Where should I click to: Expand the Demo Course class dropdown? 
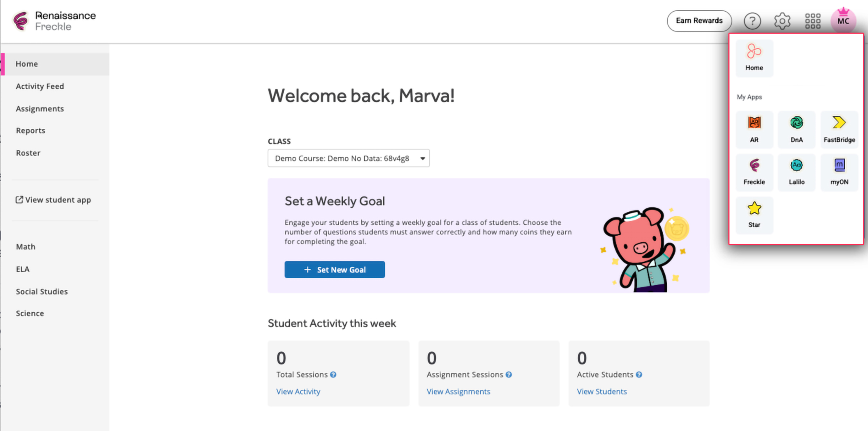348,158
